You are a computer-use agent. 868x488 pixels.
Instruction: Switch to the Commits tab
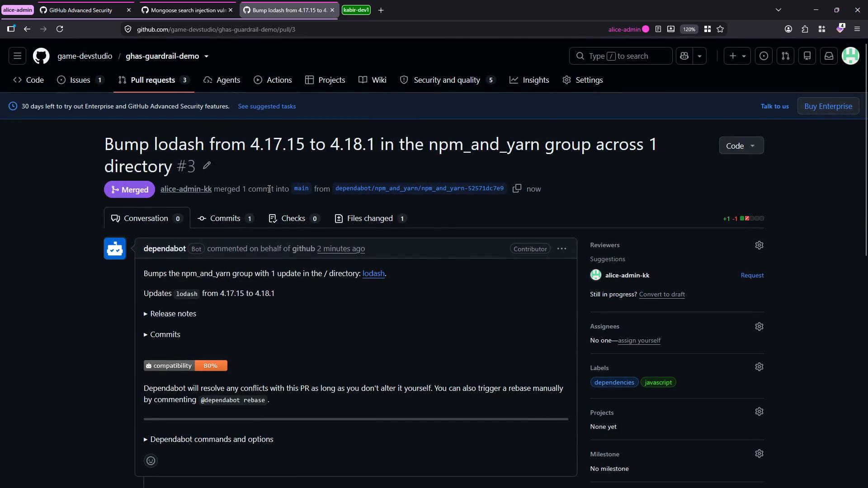(226, 219)
